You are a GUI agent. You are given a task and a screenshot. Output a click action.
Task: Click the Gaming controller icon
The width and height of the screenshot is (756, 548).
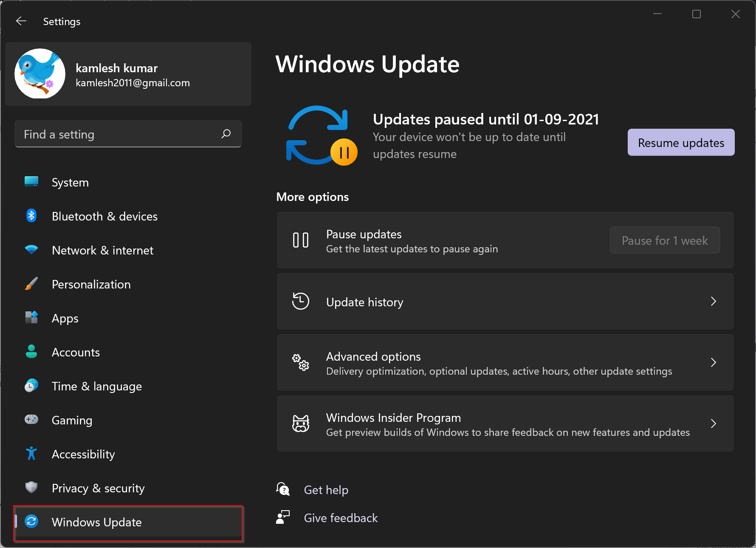(31, 420)
